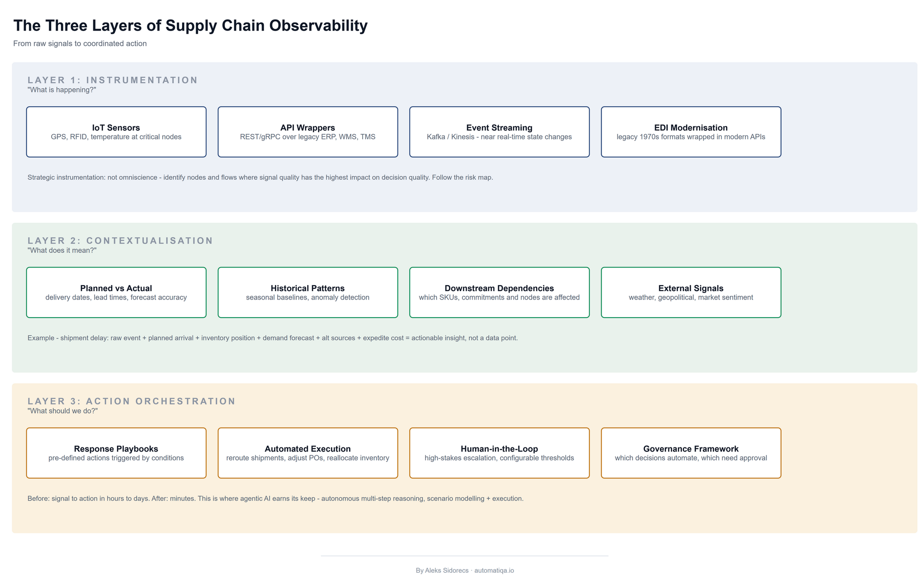The height and width of the screenshot is (581, 924).
Task: Click the 'By Aleks Sidorecs · automatiqa.io' footer credit
Action: pos(465,570)
